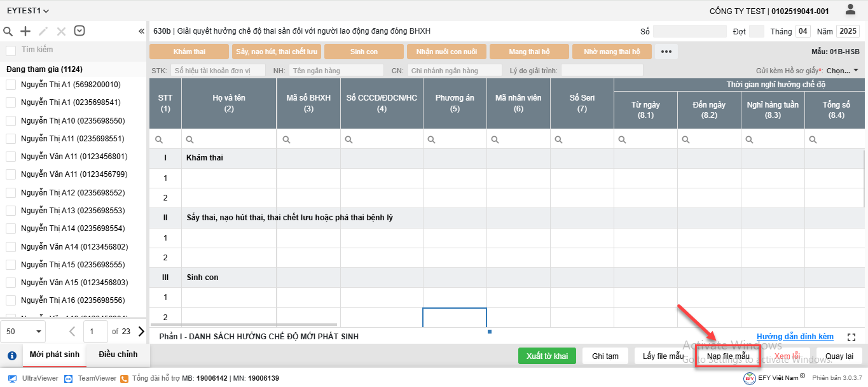Screen dimensions: 868x387
Task: Select the Sinh con category tab
Action: [364, 52]
